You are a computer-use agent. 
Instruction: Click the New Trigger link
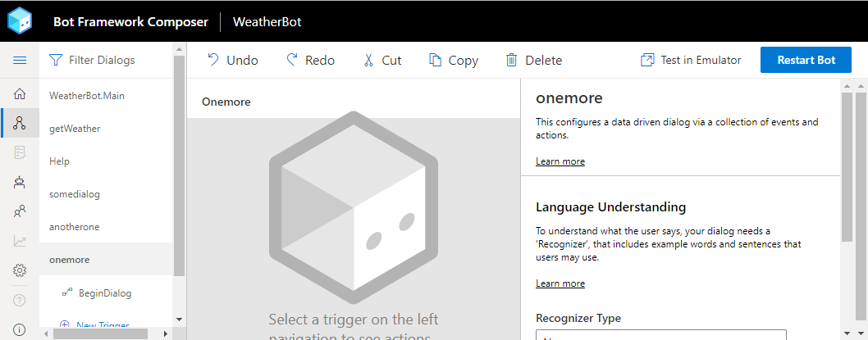94,325
